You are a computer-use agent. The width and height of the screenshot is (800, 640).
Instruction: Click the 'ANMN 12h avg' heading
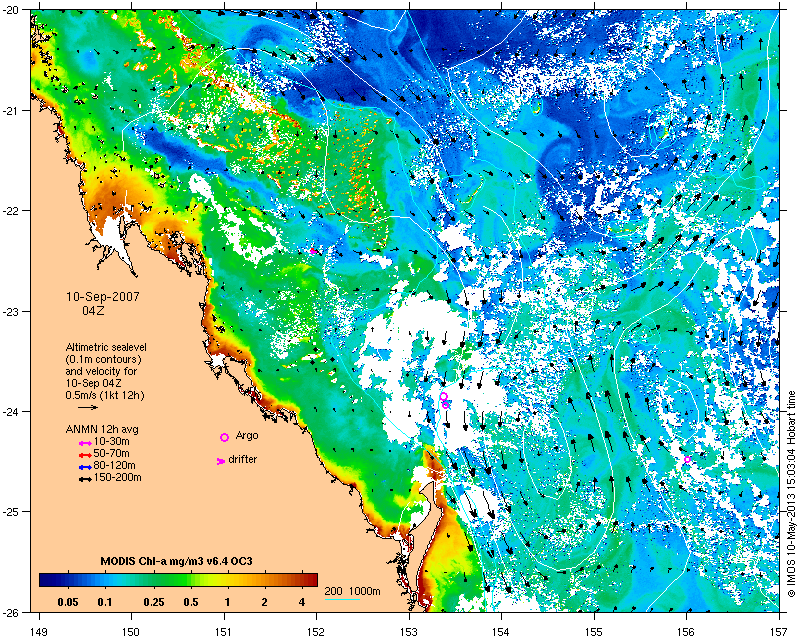tap(102, 429)
